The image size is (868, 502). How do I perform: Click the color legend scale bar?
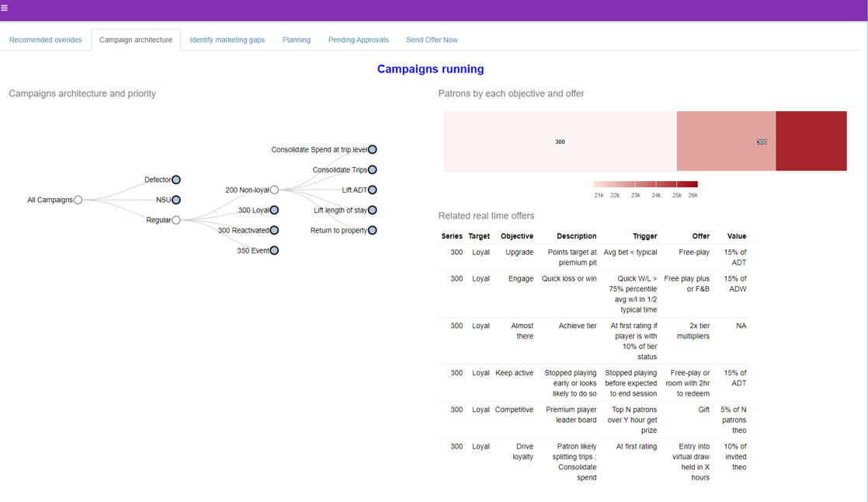click(x=645, y=184)
